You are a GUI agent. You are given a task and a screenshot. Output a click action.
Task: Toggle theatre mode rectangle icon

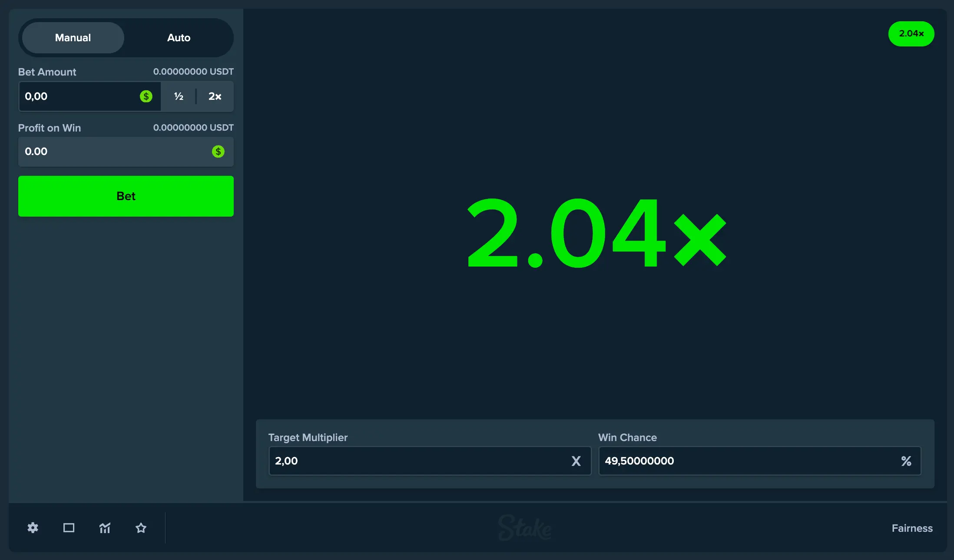click(69, 528)
